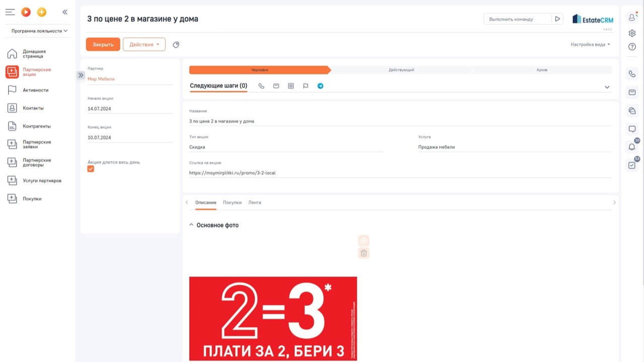Click the yellow plus quick-add icon

[42, 12]
